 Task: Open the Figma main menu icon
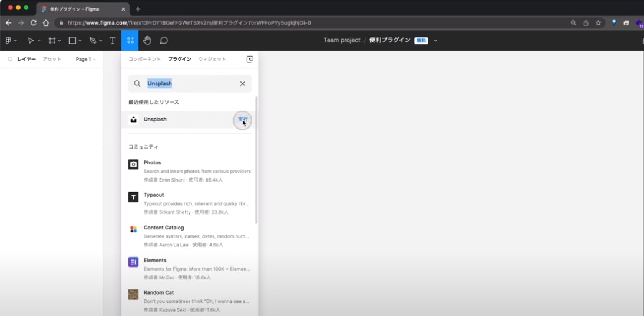[x=8, y=40]
